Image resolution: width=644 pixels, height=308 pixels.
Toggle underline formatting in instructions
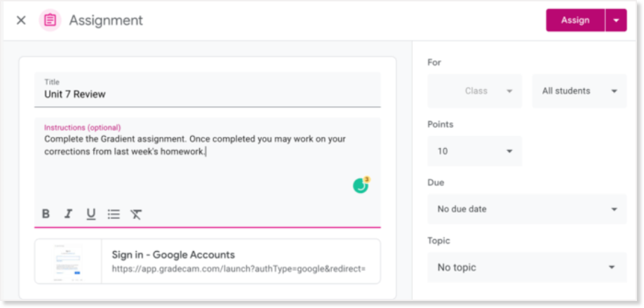pyautogui.click(x=90, y=214)
